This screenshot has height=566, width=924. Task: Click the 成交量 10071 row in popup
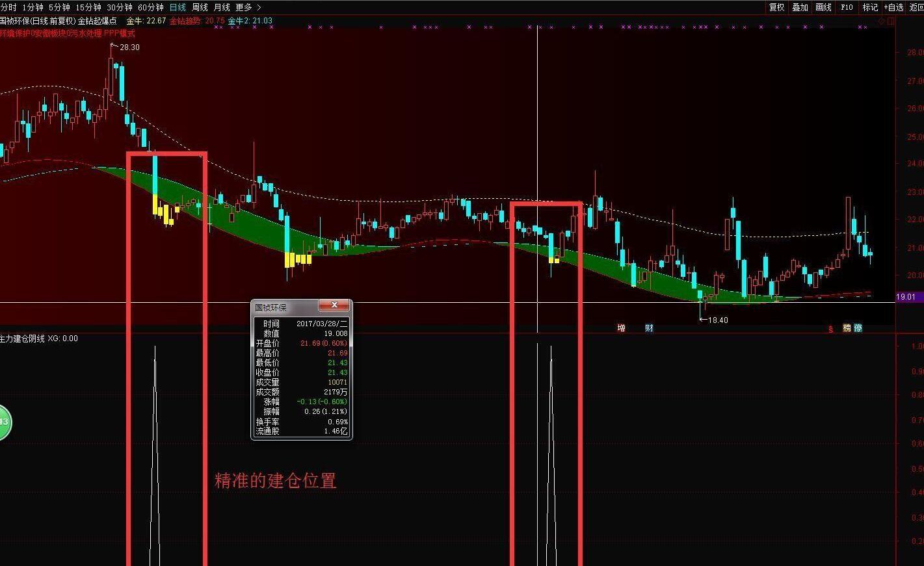click(302, 382)
